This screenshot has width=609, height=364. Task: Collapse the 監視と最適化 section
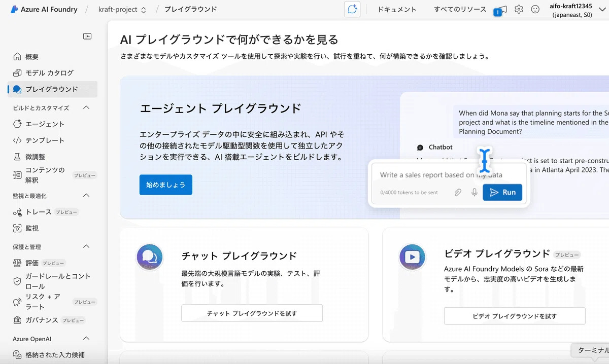coord(86,196)
